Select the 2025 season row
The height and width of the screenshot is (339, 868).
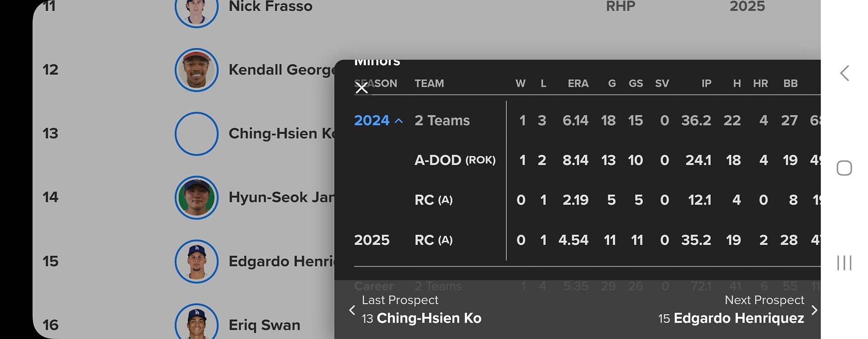click(x=372, y=240)
